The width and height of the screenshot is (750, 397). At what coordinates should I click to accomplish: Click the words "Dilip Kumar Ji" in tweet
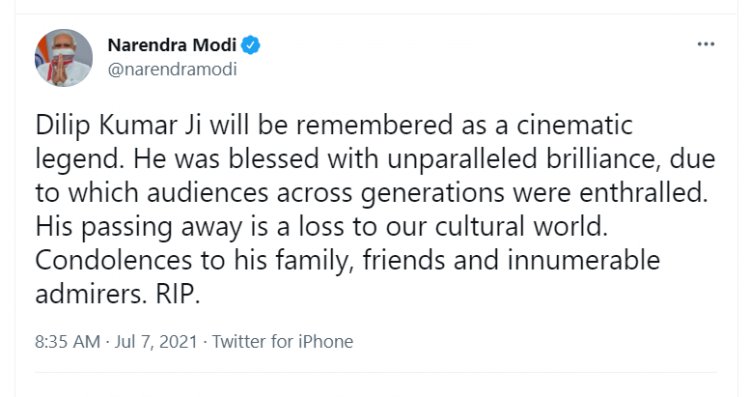point(118,126)
